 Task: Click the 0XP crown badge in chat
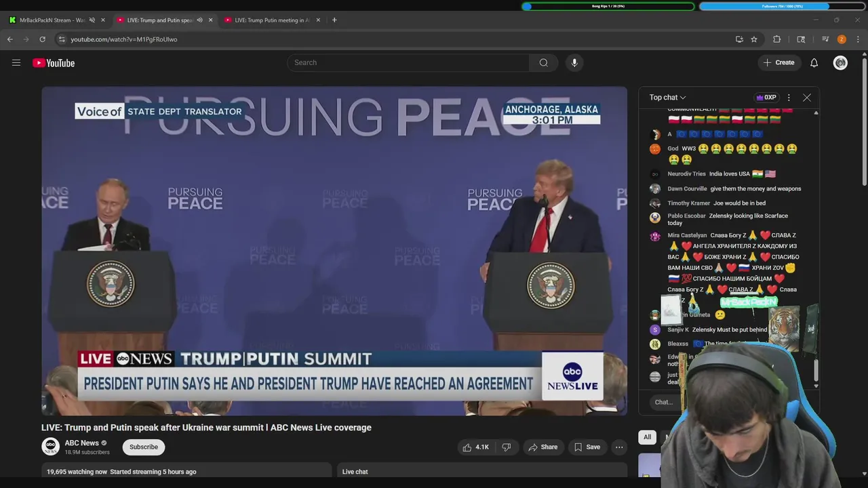point(766,98)
